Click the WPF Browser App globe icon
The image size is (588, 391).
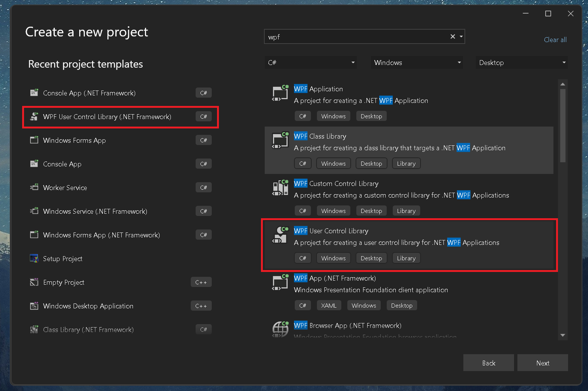click(280, 329)
